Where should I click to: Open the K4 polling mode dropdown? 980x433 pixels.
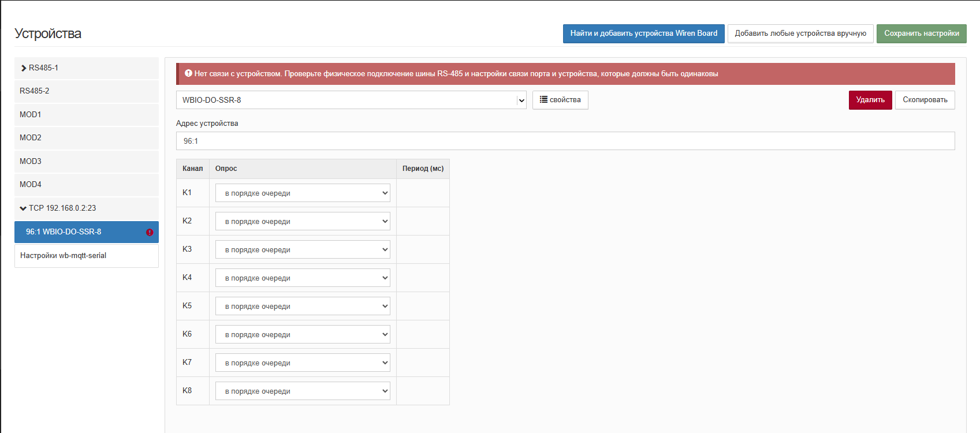pyautogui.click(x=303, y=278)
